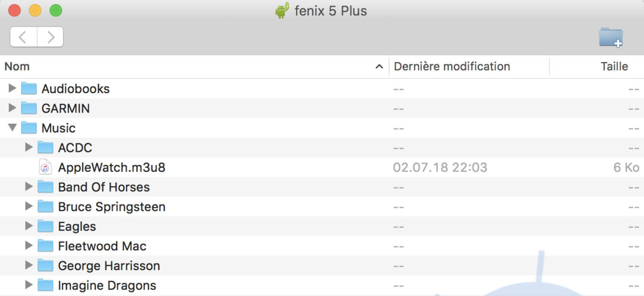644x296 pixels.
Task: Sort by the Nom column header
Action: tap(194, 67)
